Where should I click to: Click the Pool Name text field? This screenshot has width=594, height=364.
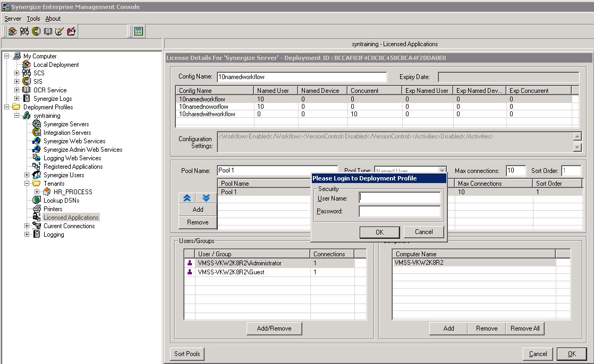click(x=277, y=171)
